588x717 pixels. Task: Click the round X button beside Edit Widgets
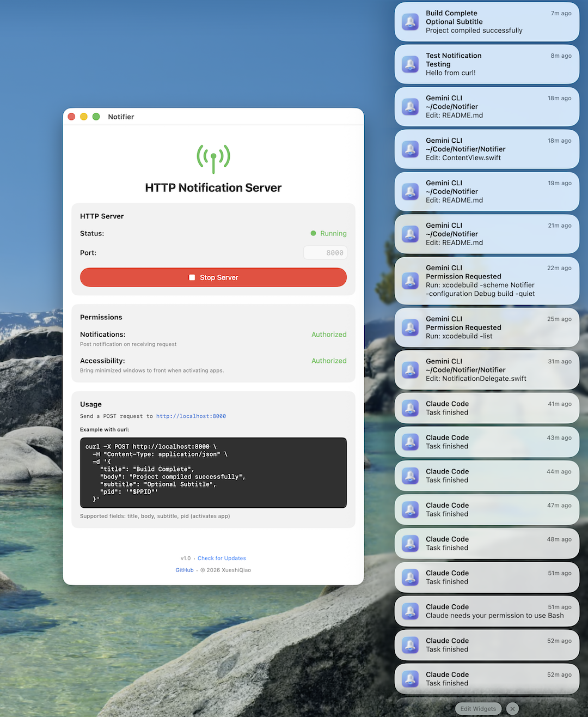pos(512,709)
